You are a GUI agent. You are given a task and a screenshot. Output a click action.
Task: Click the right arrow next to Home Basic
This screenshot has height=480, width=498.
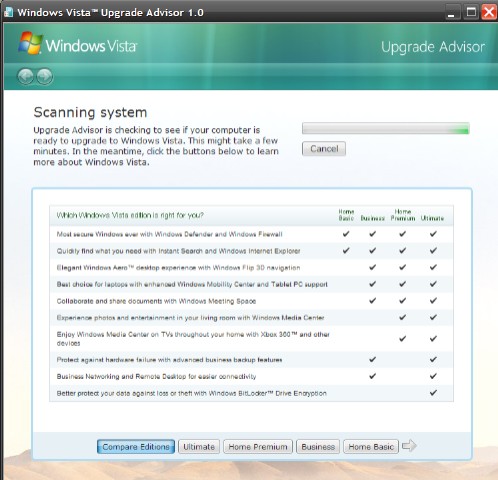click(409, 446)
